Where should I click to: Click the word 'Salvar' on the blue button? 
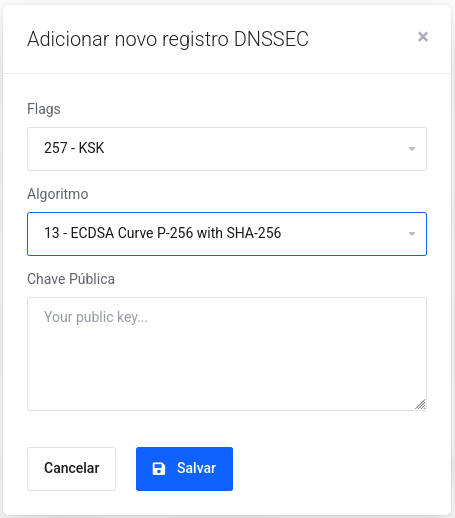pos(196,468)
